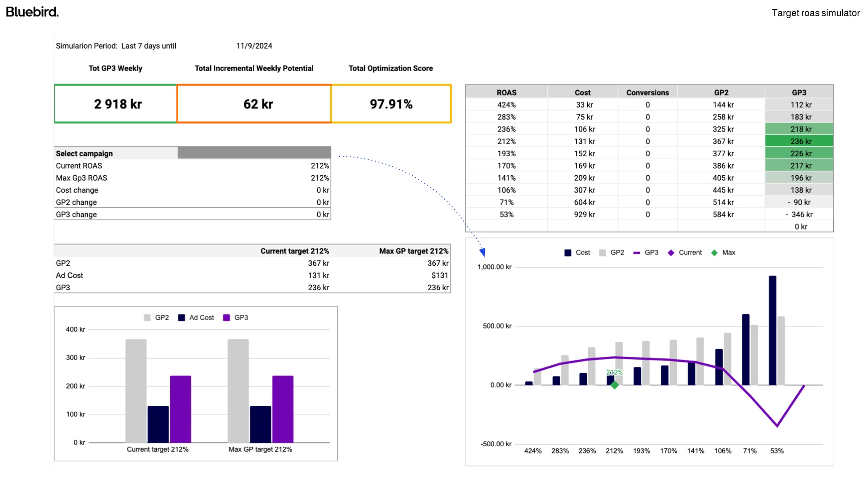
Task: Click the purple GP3 legend swatch in bar chart
Action: [226, 318]
